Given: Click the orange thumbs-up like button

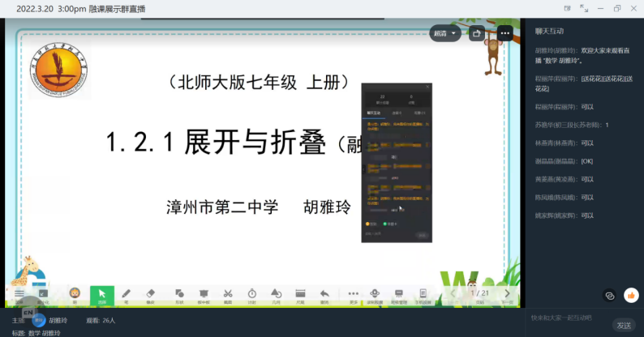Looking at the screenshot, I should (x=631, y=296).
